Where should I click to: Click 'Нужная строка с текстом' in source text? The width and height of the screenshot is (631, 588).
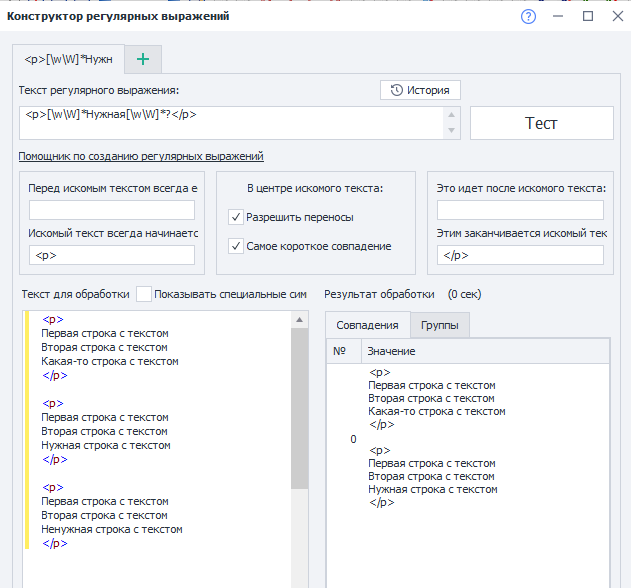(x=106, y=446)
